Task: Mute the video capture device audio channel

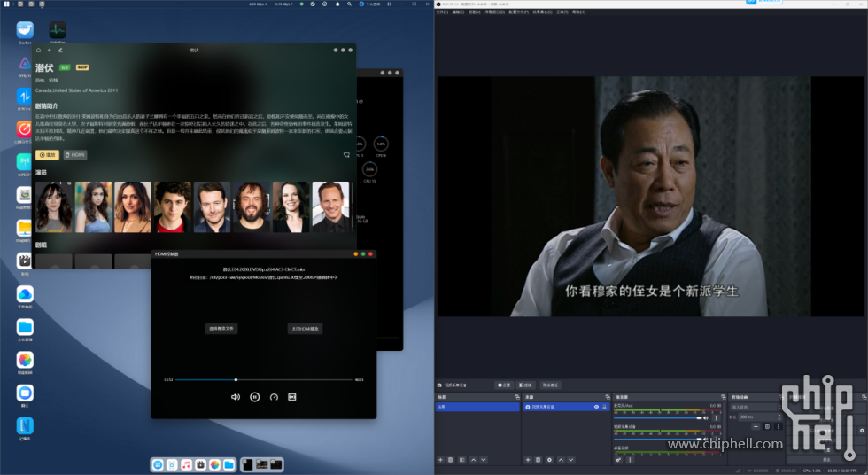Action: tap(706, 439)
